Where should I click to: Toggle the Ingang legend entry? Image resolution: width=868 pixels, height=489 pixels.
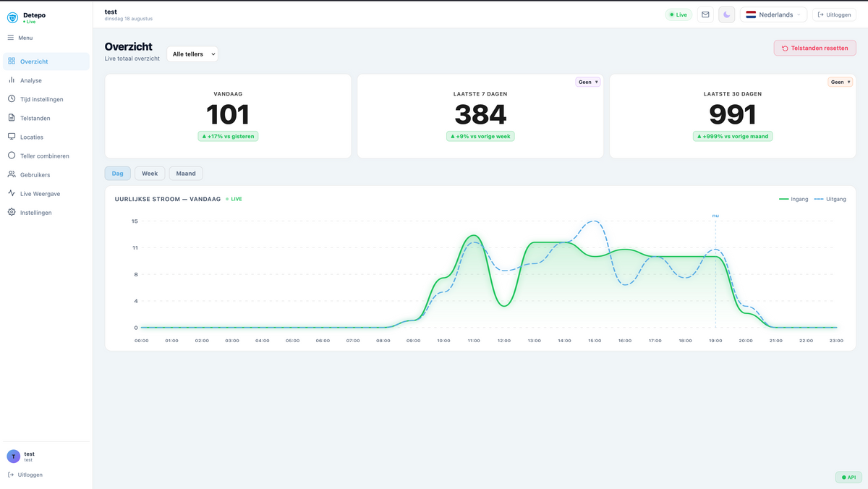(x=793, y=199)
